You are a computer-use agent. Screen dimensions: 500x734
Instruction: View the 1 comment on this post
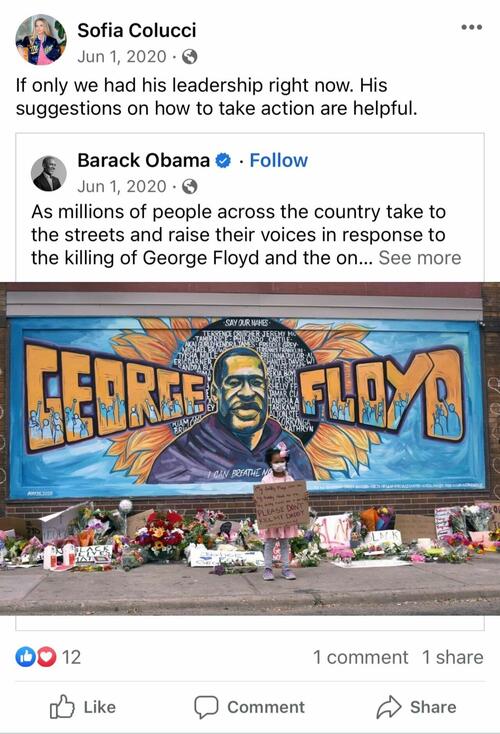tap(360, 657)
